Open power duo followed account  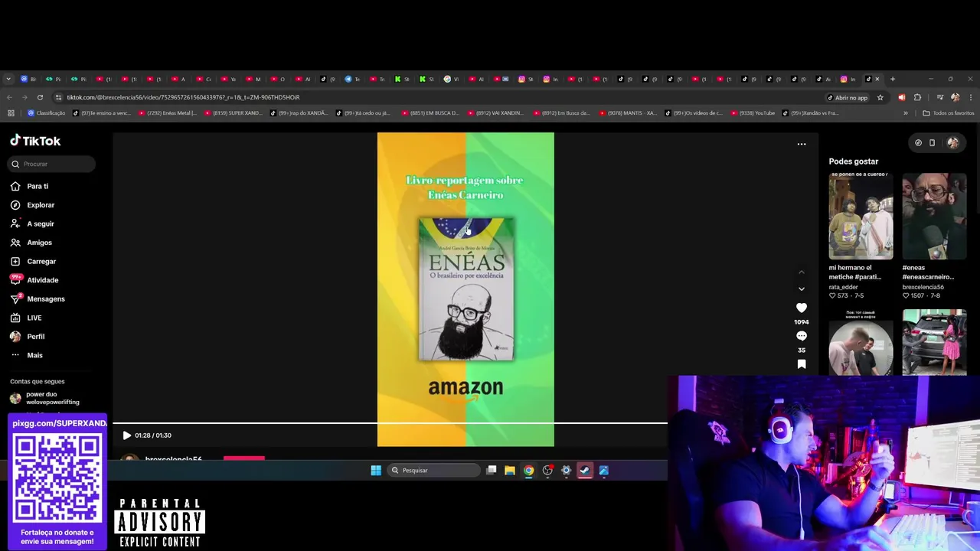[46, 398]
